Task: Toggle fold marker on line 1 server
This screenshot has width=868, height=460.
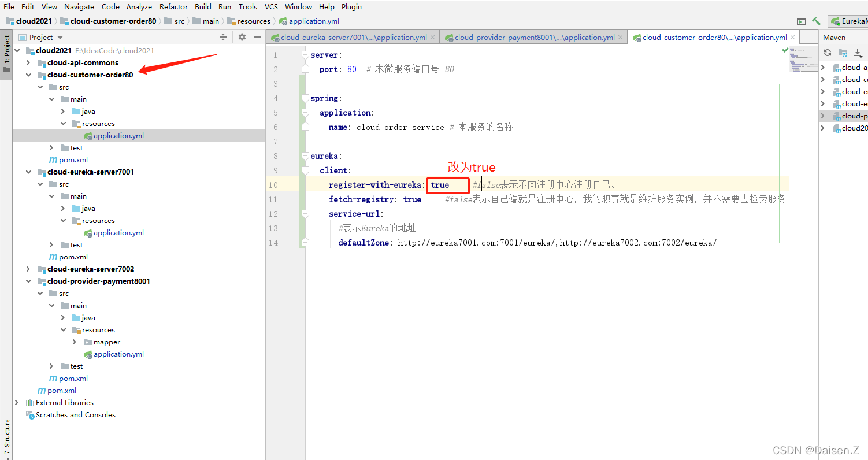Action: tap(305, 55)
